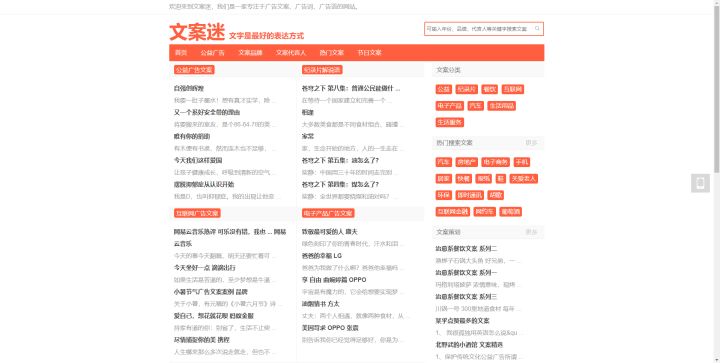The height and width of the screenshot is (363, 720).
Task: Open the 公益广告 navigation item
Action: (x=212, y=52)
